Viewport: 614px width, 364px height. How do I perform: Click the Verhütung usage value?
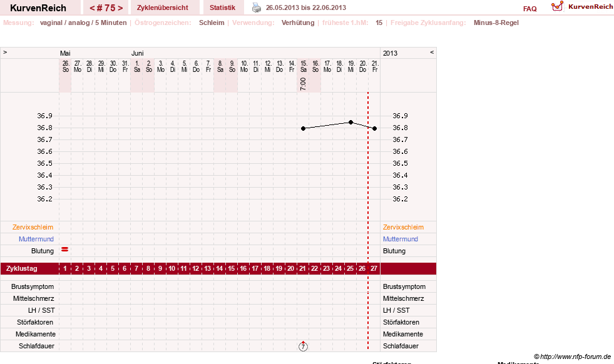point(298,23)
